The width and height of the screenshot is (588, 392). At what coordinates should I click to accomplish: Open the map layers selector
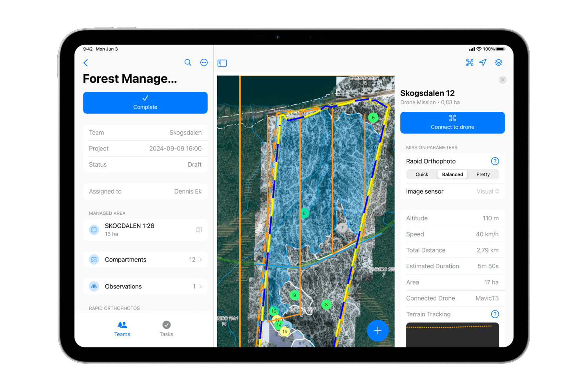(498, 62)
